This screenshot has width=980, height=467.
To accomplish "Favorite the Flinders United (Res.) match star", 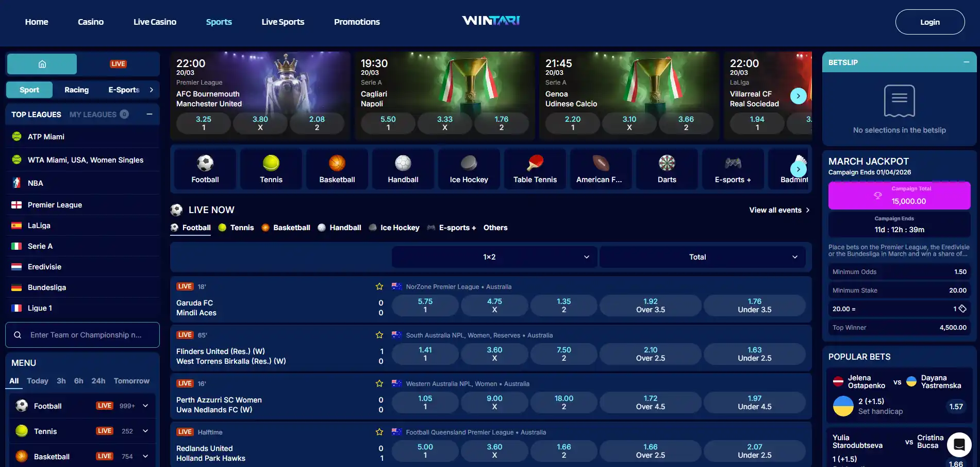I will (x=379, y=335).
